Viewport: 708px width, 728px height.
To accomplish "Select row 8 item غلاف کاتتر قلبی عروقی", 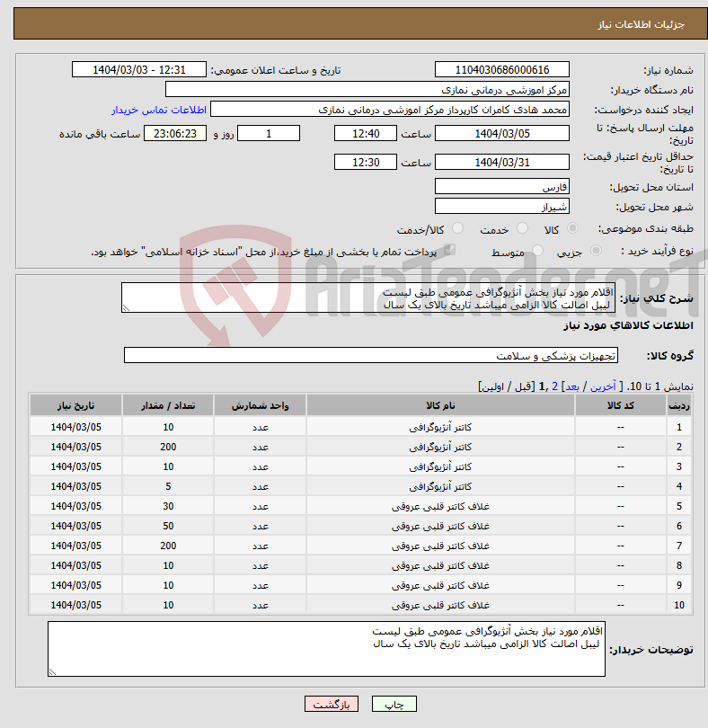I will (x=440, y=565).
